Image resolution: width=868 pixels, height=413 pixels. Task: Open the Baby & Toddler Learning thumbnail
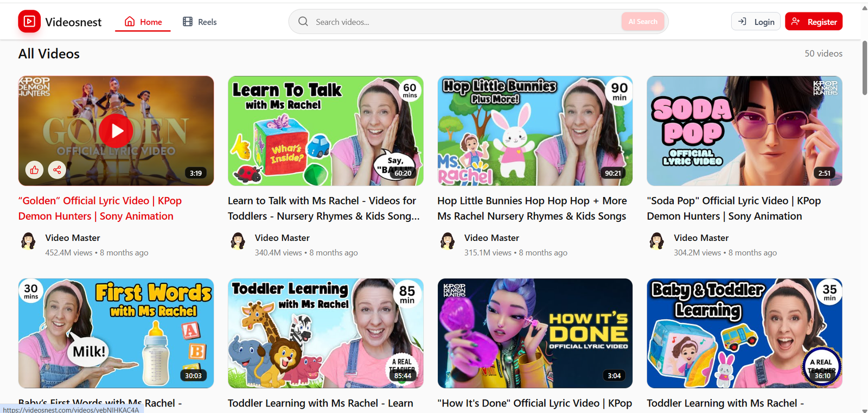pos(744,333)
